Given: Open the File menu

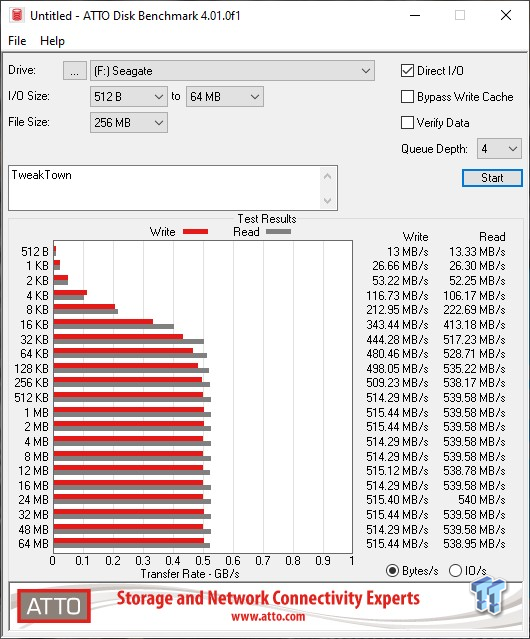Looking at the screenshot, I should click(17, 41).
